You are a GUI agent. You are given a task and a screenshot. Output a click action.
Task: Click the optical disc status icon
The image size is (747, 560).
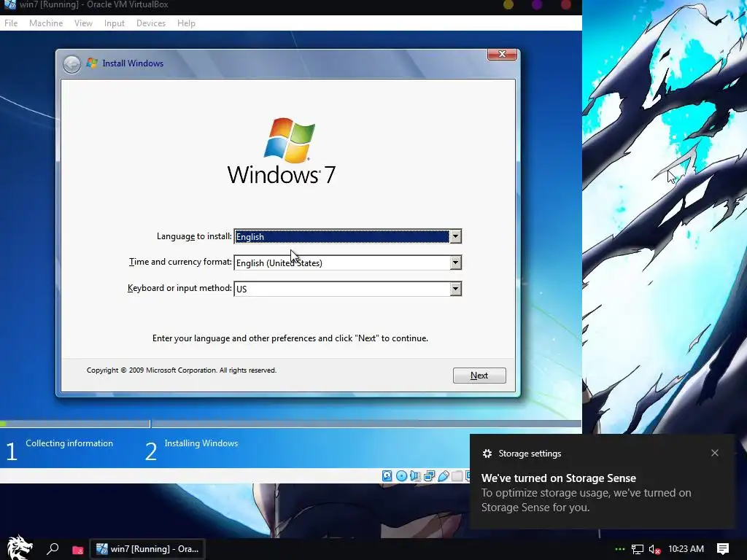click(402, 475)
